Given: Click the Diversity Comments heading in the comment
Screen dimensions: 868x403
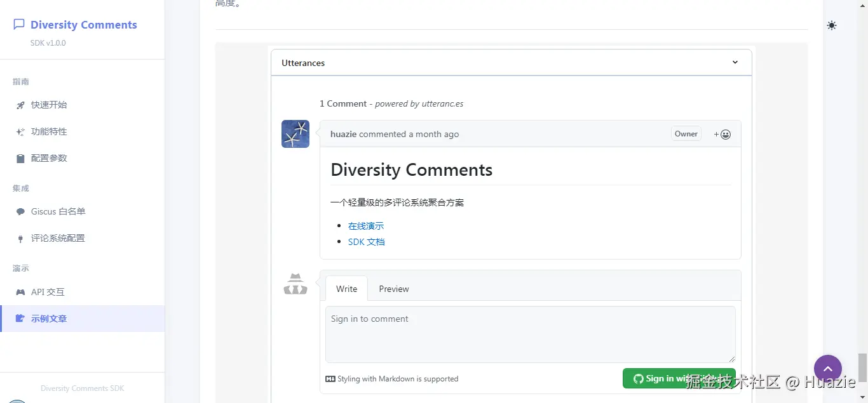Looking at the screenshot, I should (412, 170).
